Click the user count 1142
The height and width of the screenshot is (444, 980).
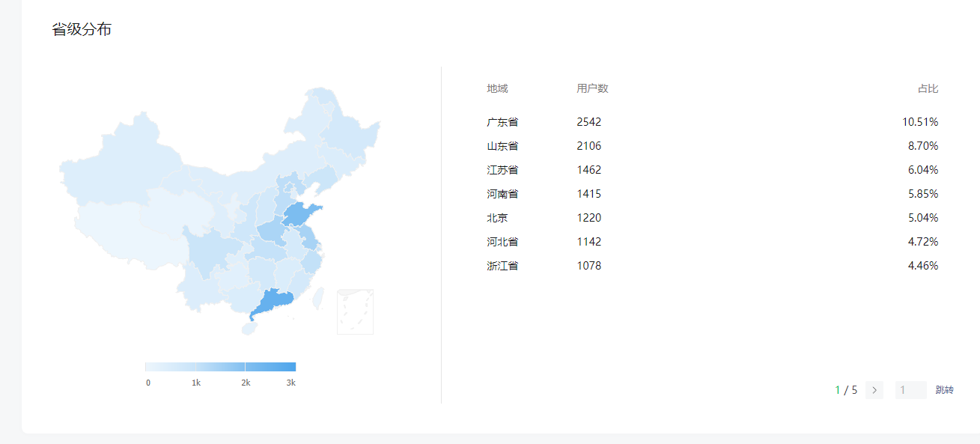click(589, 242)
